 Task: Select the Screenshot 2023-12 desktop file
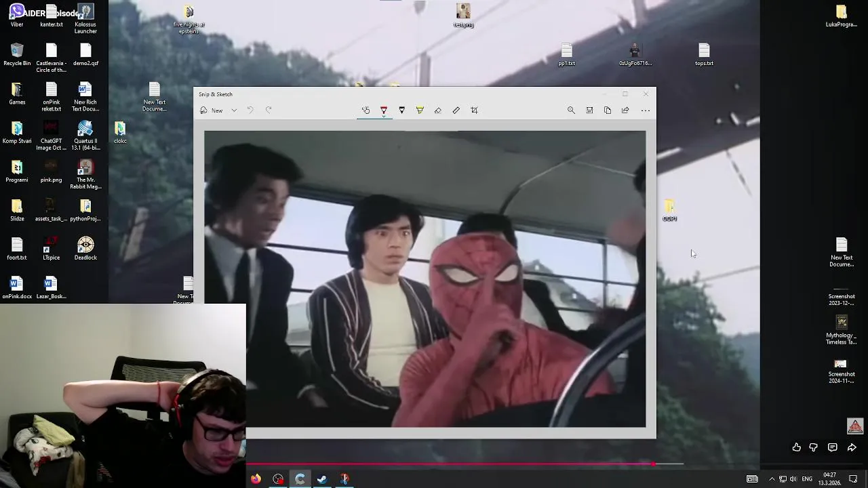coord(842,298)
